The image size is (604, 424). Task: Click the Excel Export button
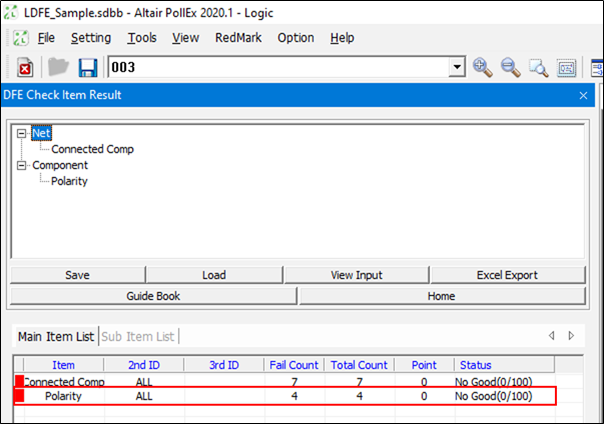pos(507,275)
